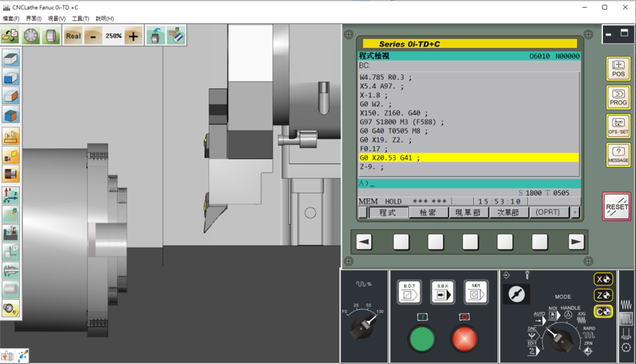Click the + continuation soft key
This screenshot has width=636, height=364.
[x=575, y=212]
